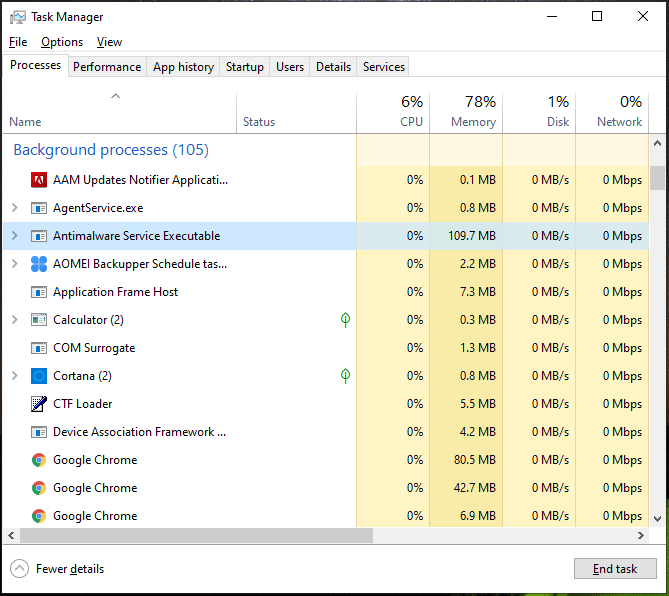Maximize the Task Manager window

tap(597, 17)
